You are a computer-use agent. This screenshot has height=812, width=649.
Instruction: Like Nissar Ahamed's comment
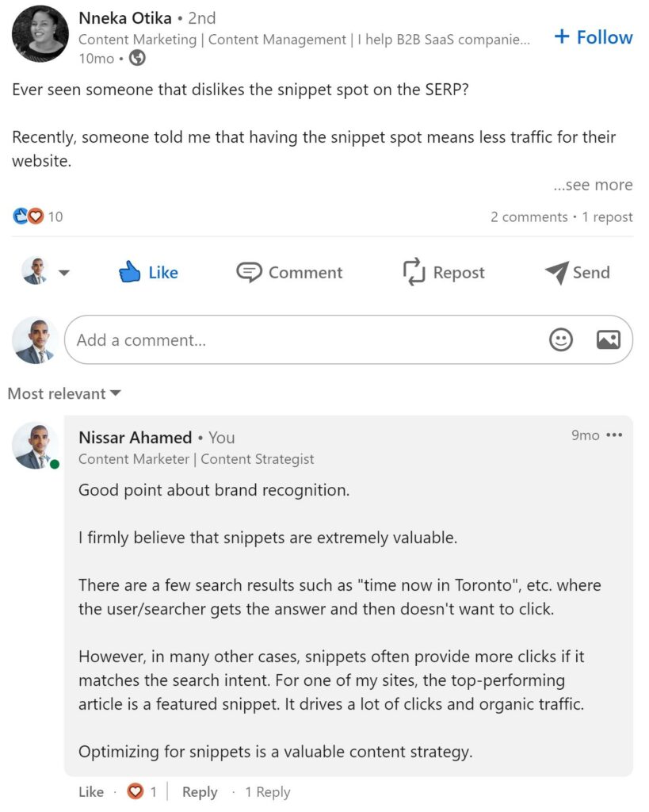90,791
